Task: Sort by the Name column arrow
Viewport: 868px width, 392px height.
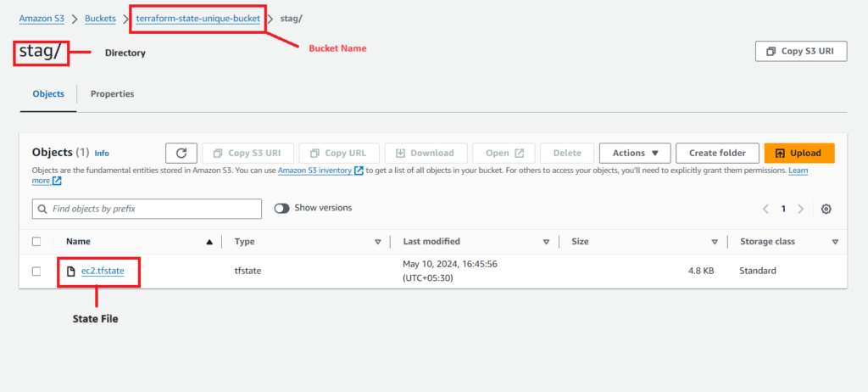Action: (x=209, y=242)
